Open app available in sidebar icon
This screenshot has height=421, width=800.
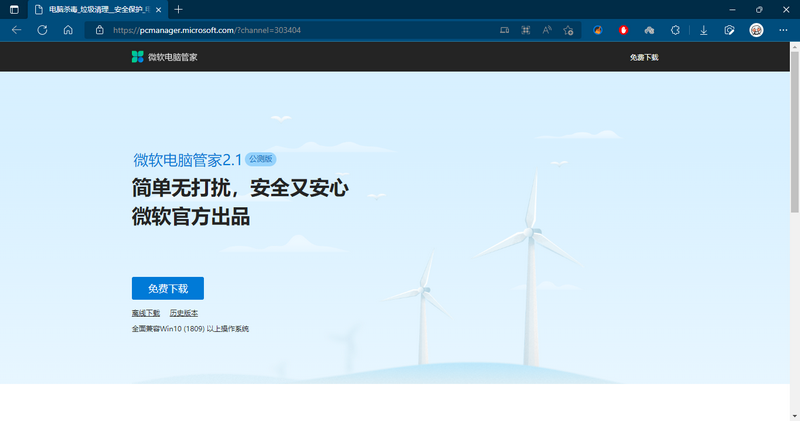tap(504, 30)
